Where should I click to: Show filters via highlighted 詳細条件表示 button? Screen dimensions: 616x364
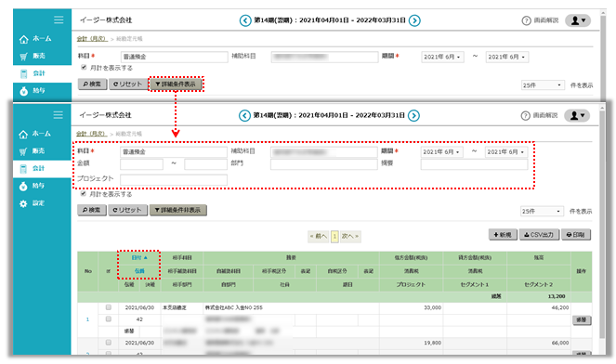click(176, 84)
